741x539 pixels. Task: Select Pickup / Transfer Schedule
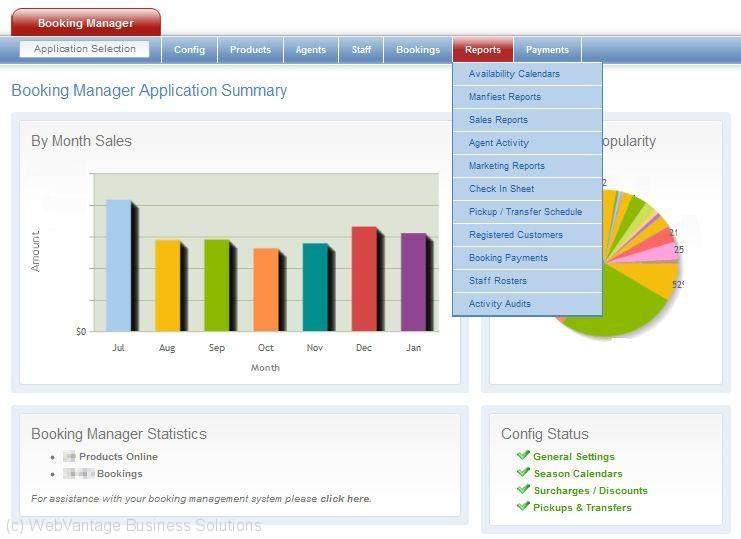pyautogui.click(x=525, y=212)
